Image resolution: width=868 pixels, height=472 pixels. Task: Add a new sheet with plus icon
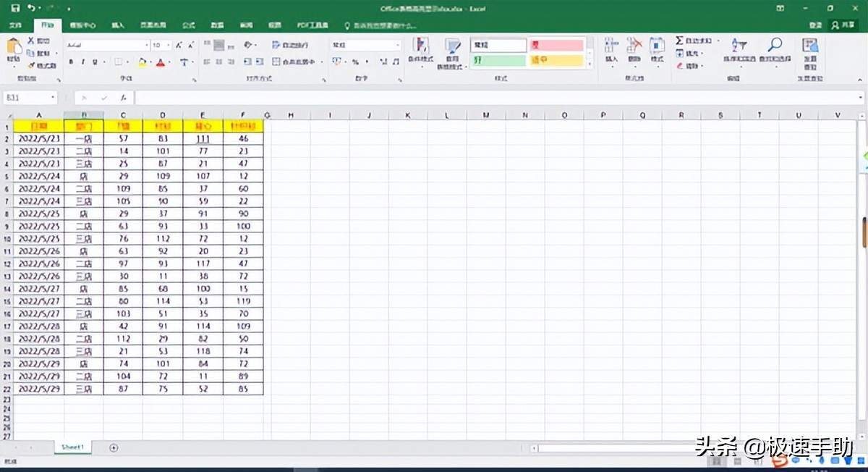(x=114, y=448)
